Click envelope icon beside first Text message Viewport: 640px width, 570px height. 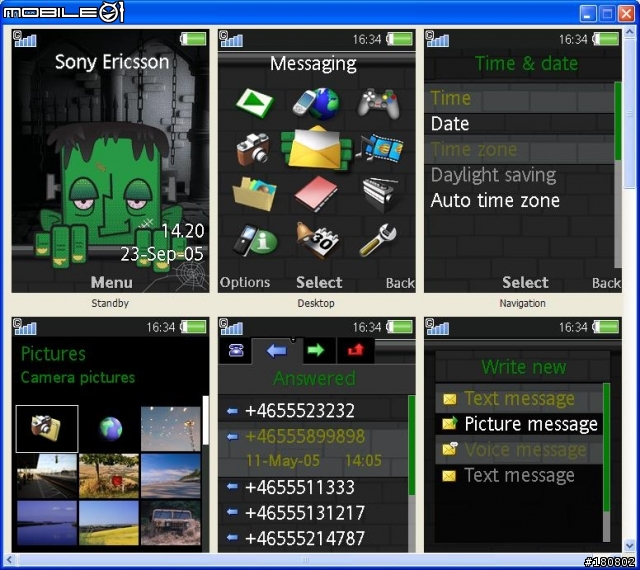449,399
